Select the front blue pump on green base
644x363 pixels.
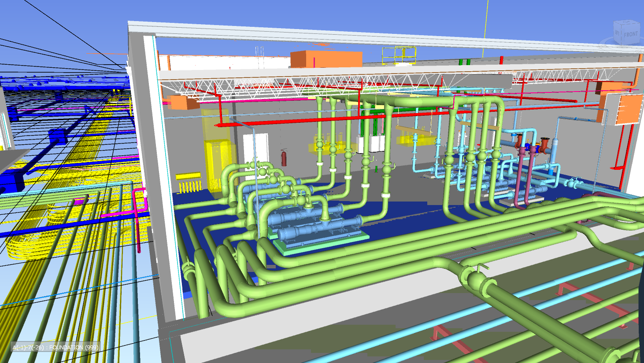click(x=316, y=230)
